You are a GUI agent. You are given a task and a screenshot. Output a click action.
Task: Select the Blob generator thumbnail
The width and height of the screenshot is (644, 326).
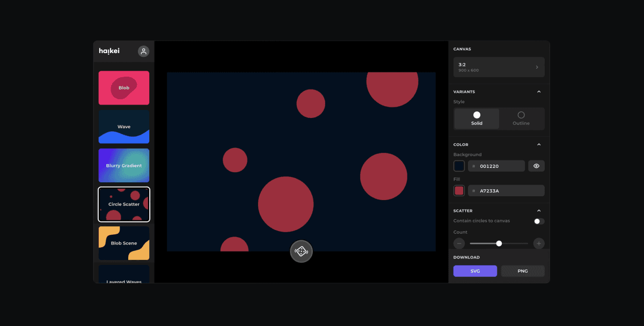[x=124, y=88]
